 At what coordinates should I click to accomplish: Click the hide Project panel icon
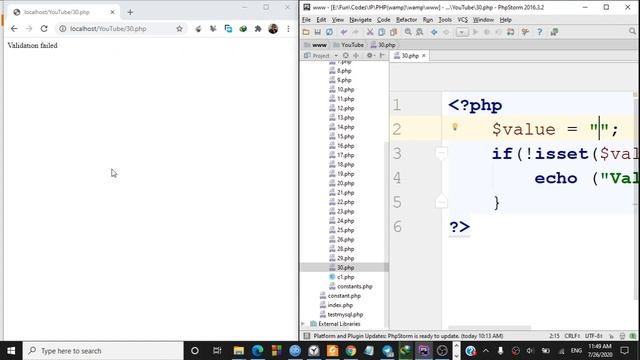click(382, 56)
